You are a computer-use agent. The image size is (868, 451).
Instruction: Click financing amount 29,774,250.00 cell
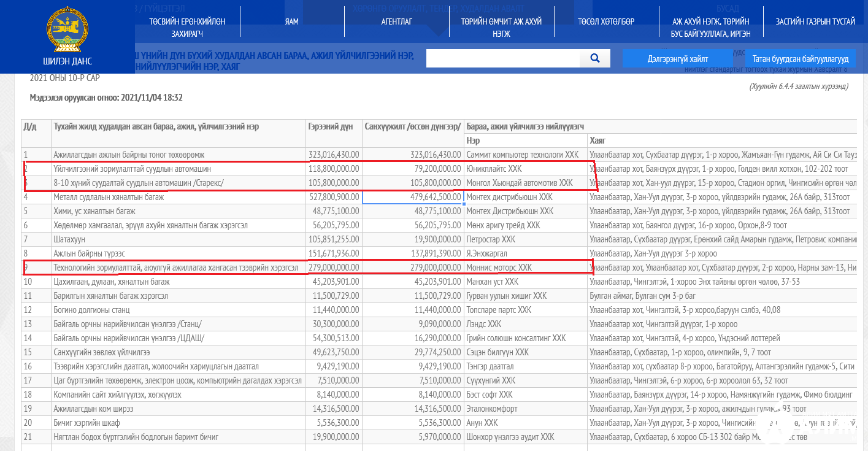pyautogui.click(x=413, y=352)
